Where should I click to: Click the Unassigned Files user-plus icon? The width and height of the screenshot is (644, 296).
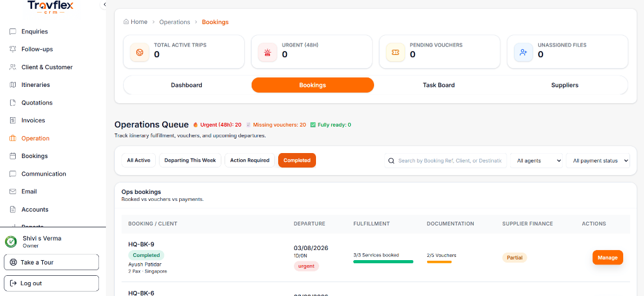[x=524, y=52]
